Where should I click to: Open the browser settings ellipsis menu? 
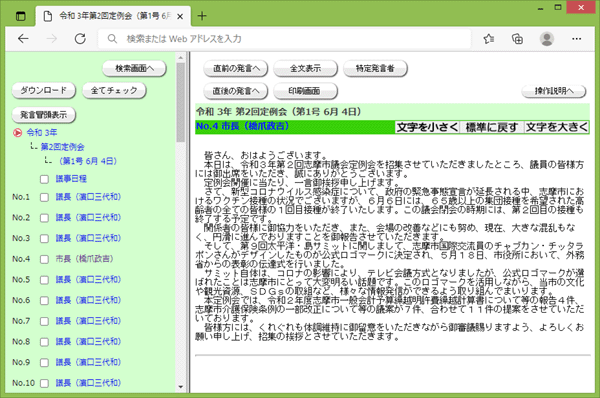[x=577, y=39]
